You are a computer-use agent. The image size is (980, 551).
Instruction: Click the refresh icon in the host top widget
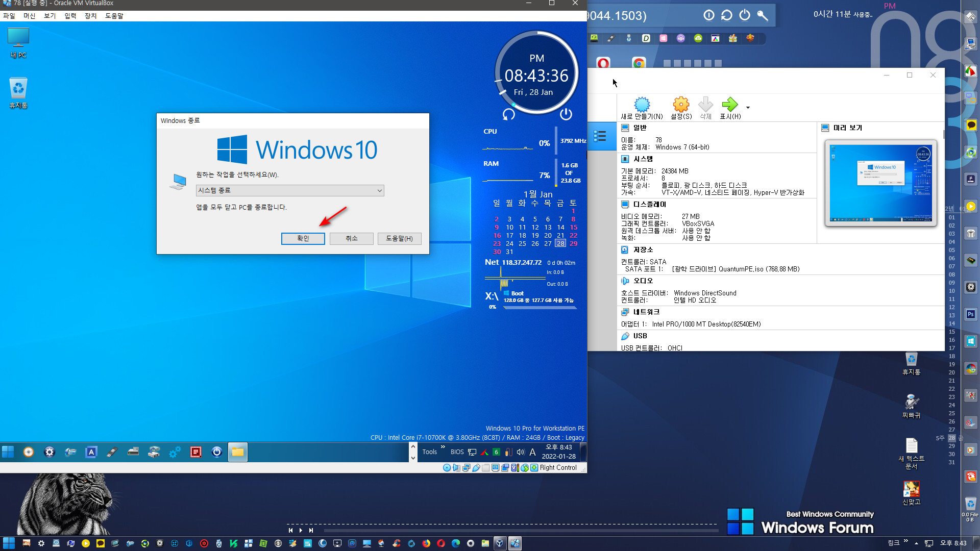pyautogui.click(x=727, y=15)
